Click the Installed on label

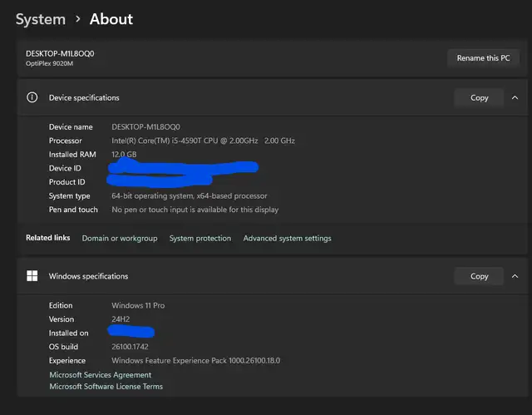(x=68, y=333)
